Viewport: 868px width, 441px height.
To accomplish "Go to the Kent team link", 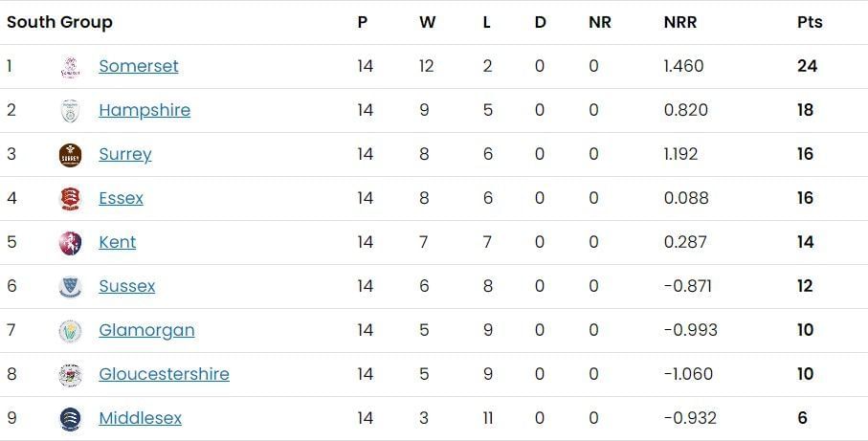I will tap(118, 242).
